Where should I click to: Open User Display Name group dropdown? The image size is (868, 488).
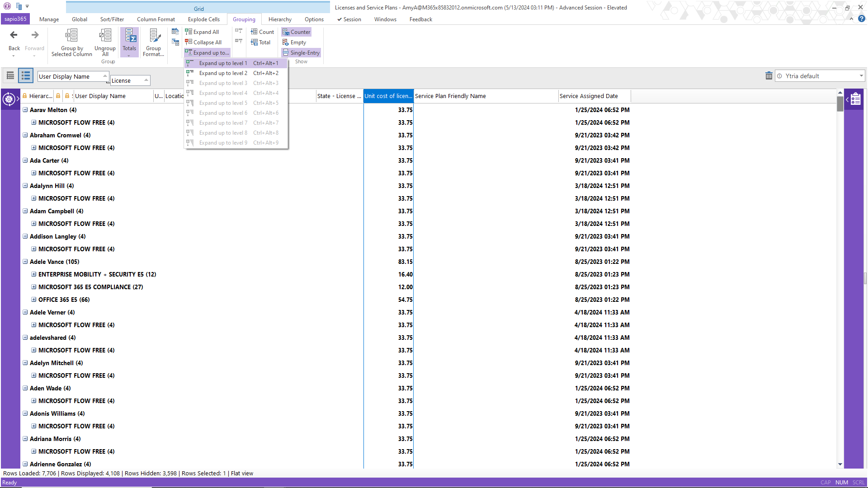[x=104, y=76]
